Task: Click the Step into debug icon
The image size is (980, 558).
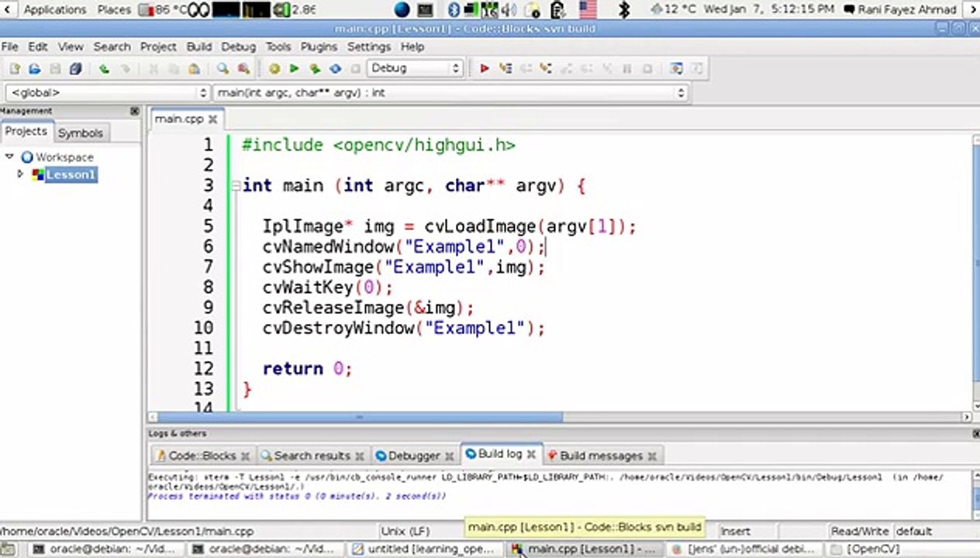Action: [546, 68]
